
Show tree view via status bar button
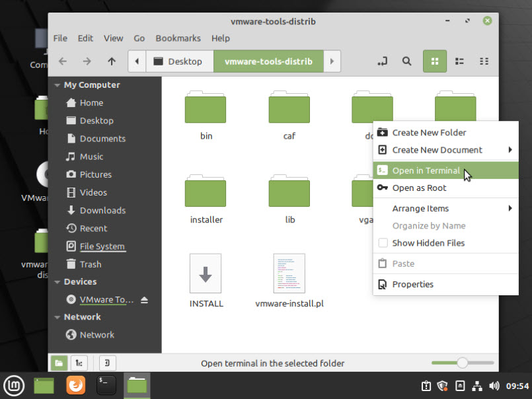point(79,363)
